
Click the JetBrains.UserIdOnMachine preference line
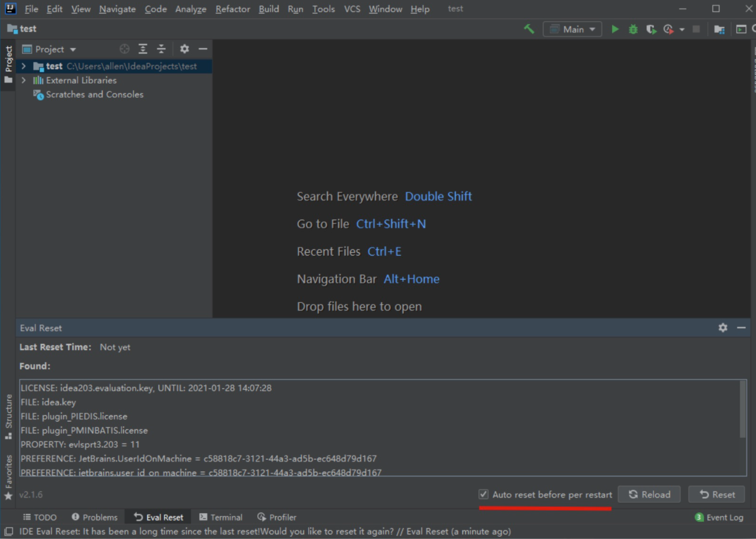pyautogui.click(x=199, y=458)
